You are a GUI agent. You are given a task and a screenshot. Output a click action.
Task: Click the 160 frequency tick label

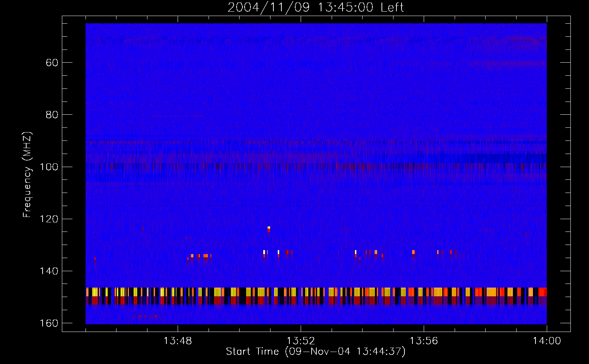(49, 323)
